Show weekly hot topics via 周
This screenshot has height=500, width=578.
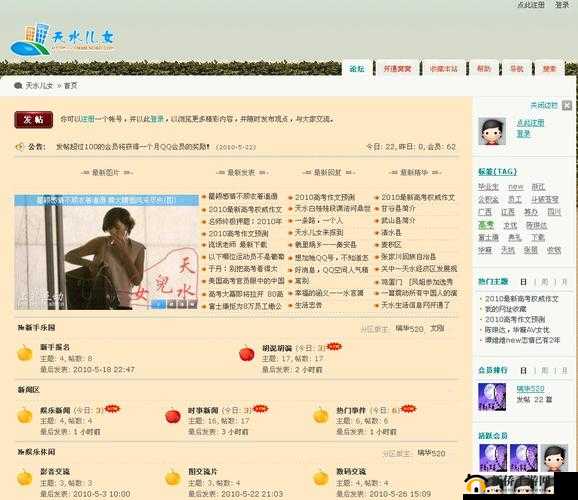pyautogui.click(x=544, y=282)
